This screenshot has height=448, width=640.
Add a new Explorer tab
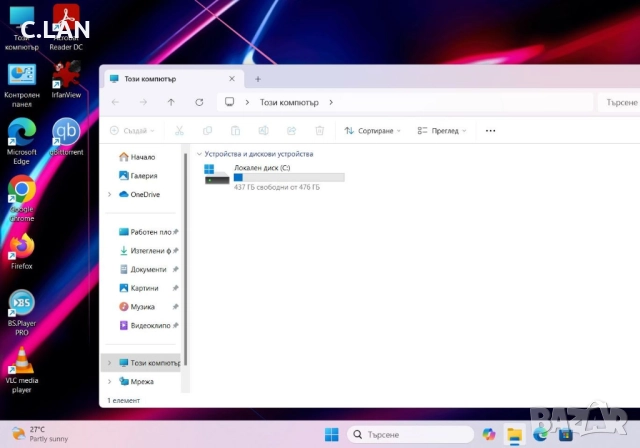(257, 78)
